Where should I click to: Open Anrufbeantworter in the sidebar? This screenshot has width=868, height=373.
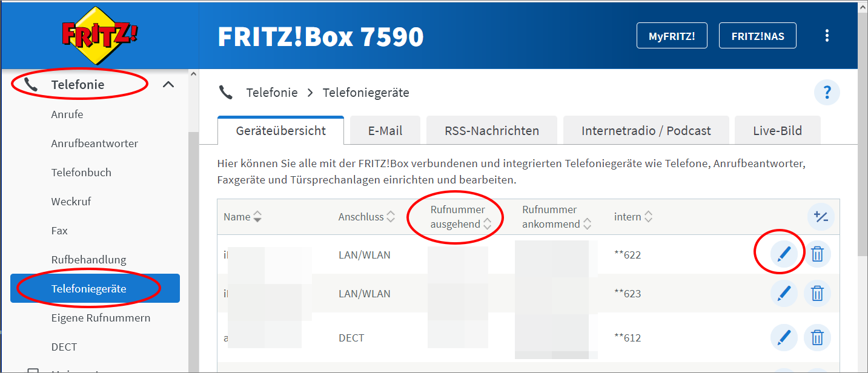(x=94, y=144)
